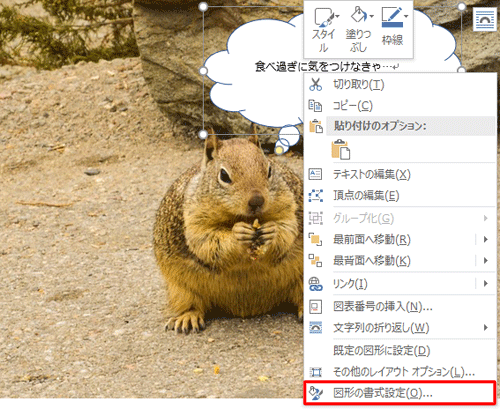This screenshot has width=500, height=409.
Task: Click the 枠線 outline pen icon
Action: point(391,17)
